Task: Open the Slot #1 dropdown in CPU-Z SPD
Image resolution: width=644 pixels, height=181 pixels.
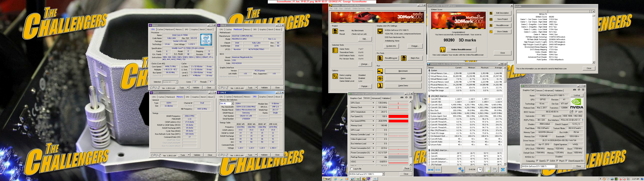Action: pos(232,104)
